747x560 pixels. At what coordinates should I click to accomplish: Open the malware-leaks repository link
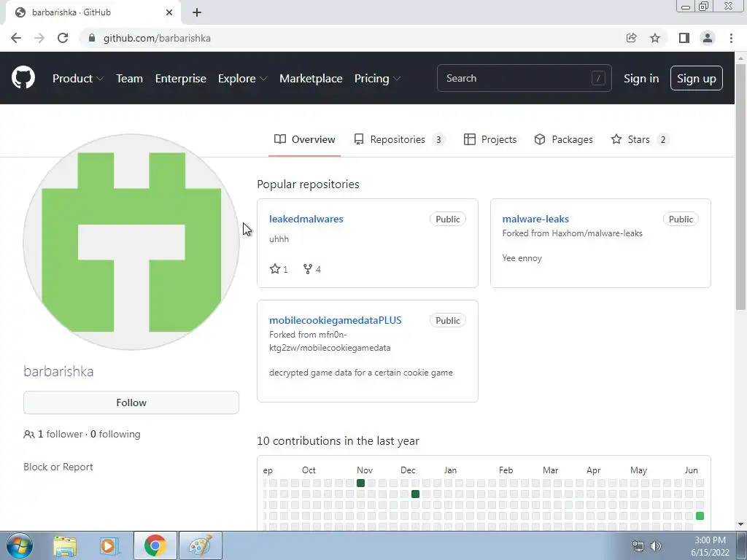pyautogui.click(x=535, y=219)
